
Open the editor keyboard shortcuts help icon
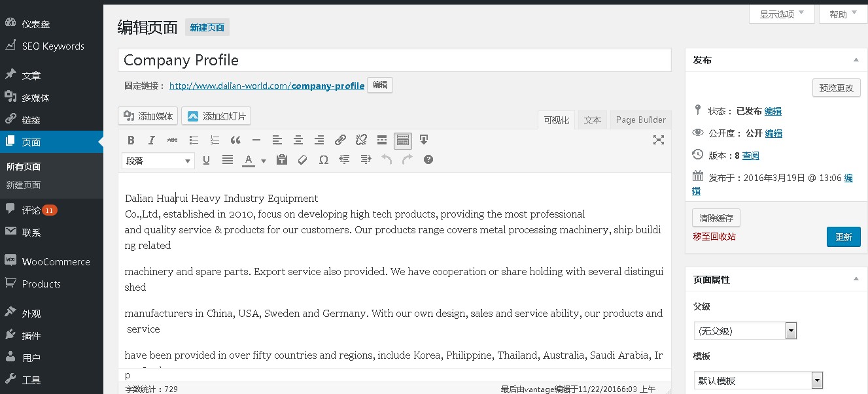(x=428, y=159)
